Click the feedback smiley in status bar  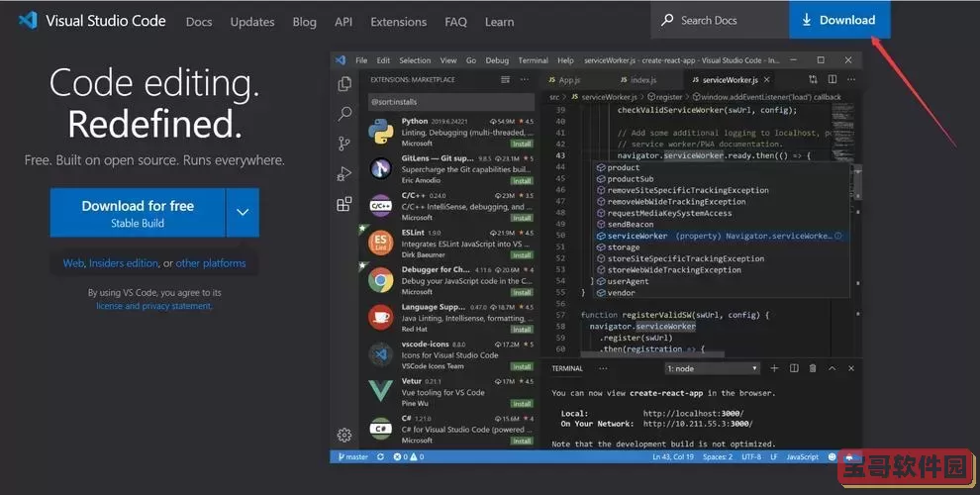[x=832, y=456]
